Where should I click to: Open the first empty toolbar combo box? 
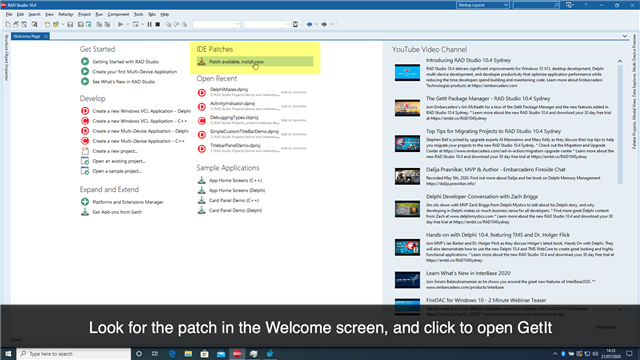pyautogui.click(x=216, y=24)
